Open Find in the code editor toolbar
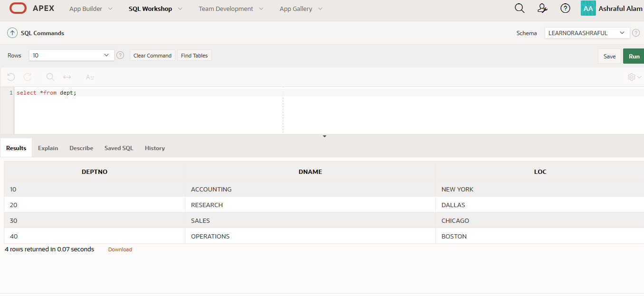 [x=50, y=77]
